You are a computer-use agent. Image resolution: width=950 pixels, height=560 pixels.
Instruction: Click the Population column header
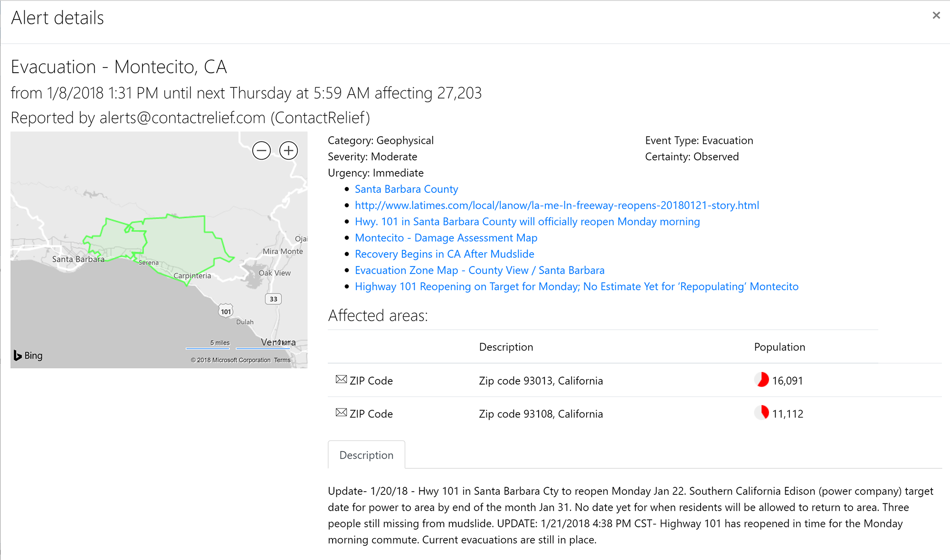tap(779, 347)
